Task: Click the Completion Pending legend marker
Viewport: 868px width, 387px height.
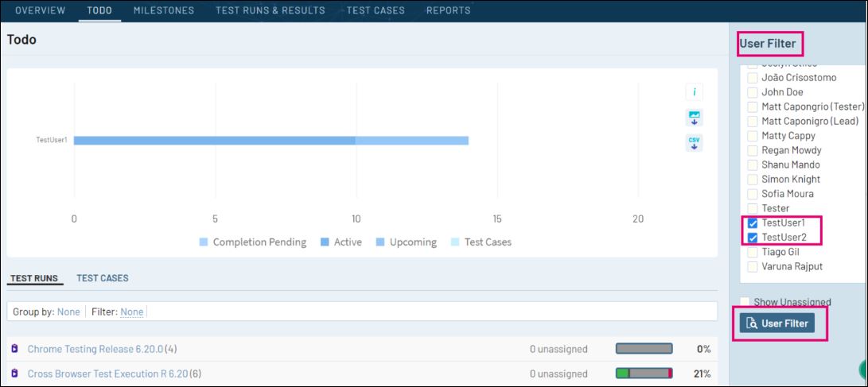Action: click(x=204, y=242)
